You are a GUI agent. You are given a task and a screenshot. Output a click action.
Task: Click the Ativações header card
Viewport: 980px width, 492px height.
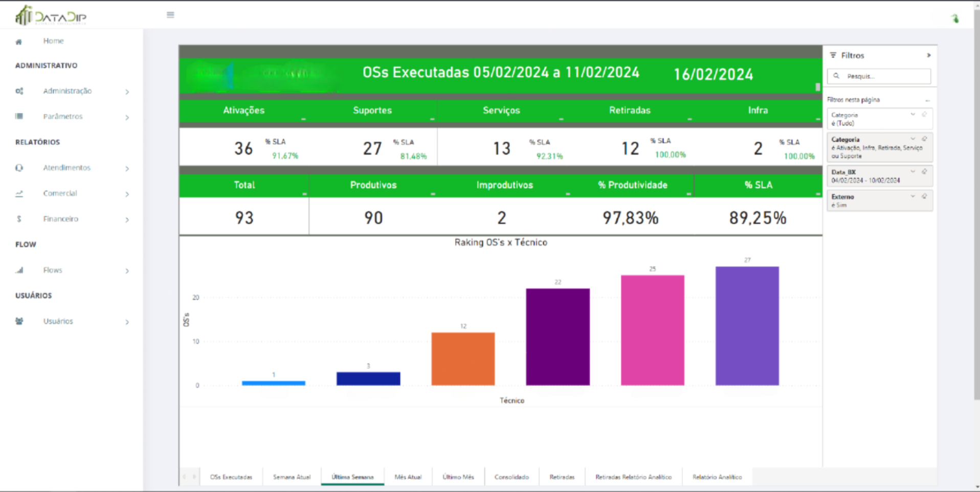point(243,110)
